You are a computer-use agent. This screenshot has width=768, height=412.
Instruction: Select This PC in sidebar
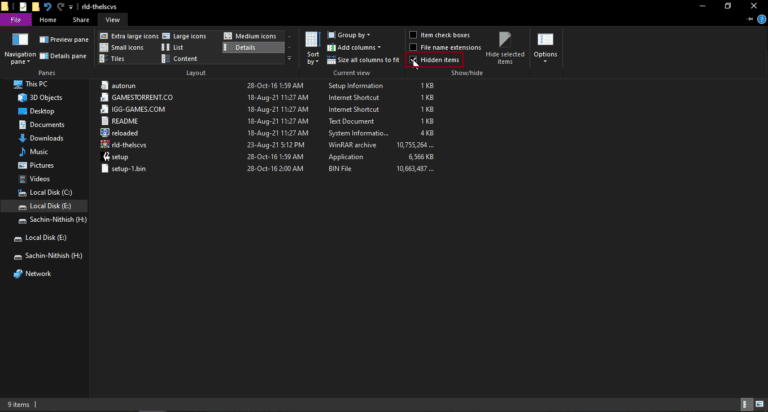point(31,84)
